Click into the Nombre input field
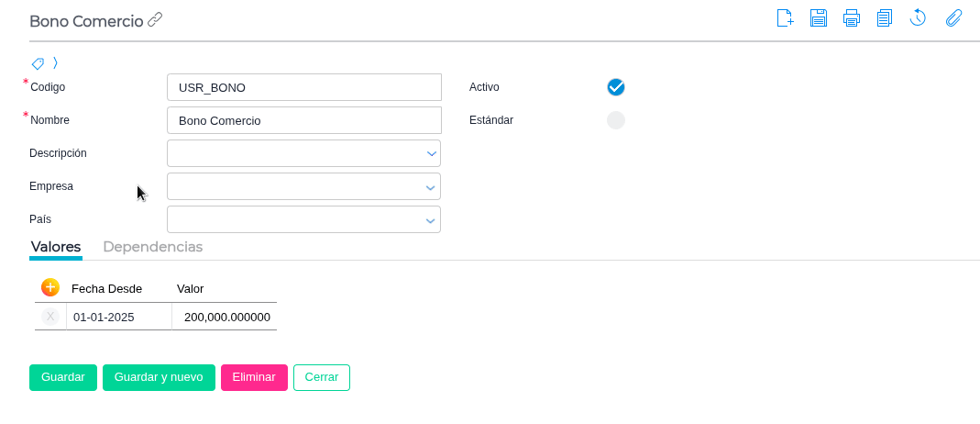The width and height of the screenshot is (980, 424). pyautogui.click(x=304, y=120)
